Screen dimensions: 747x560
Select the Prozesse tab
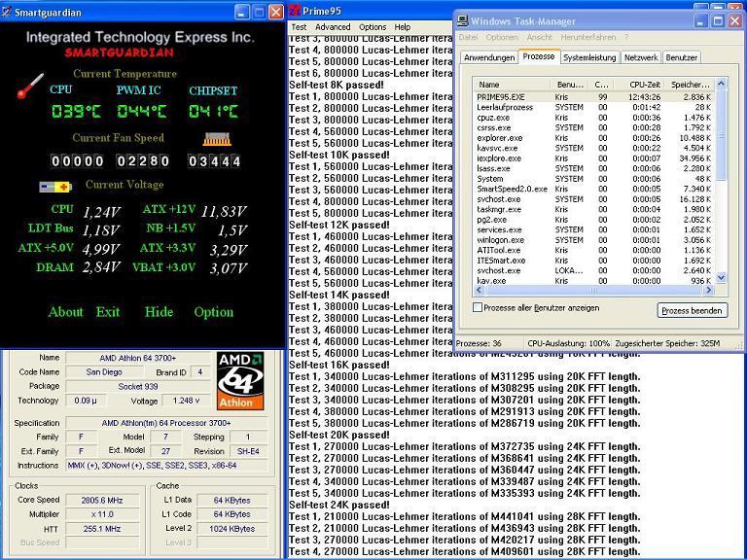coord(538,56)
